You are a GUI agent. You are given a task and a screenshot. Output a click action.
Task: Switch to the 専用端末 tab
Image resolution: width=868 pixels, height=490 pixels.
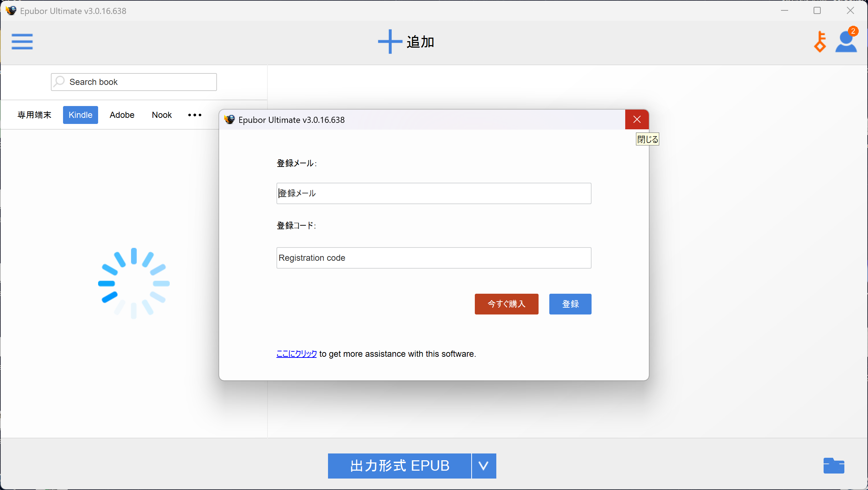(x=34, y=115)
